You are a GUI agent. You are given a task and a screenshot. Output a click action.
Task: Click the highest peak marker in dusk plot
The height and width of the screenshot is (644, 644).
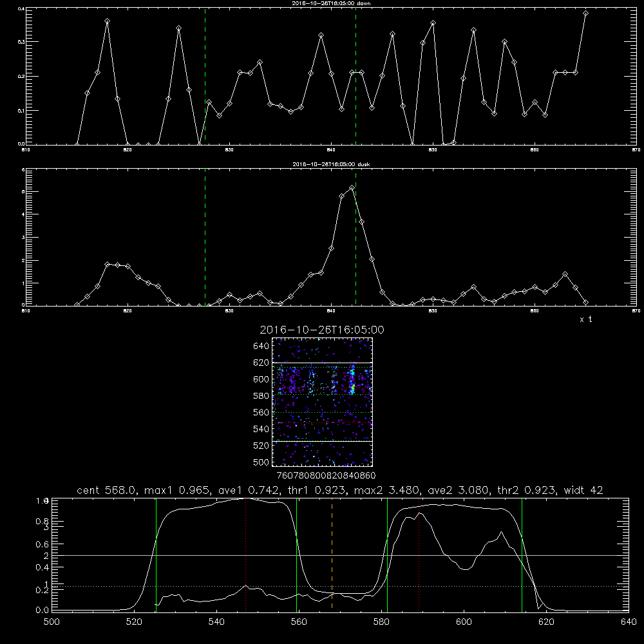point(352,188)
